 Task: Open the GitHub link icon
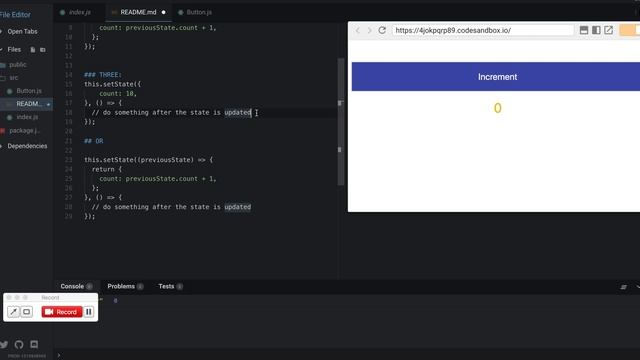tap(19, 344)
